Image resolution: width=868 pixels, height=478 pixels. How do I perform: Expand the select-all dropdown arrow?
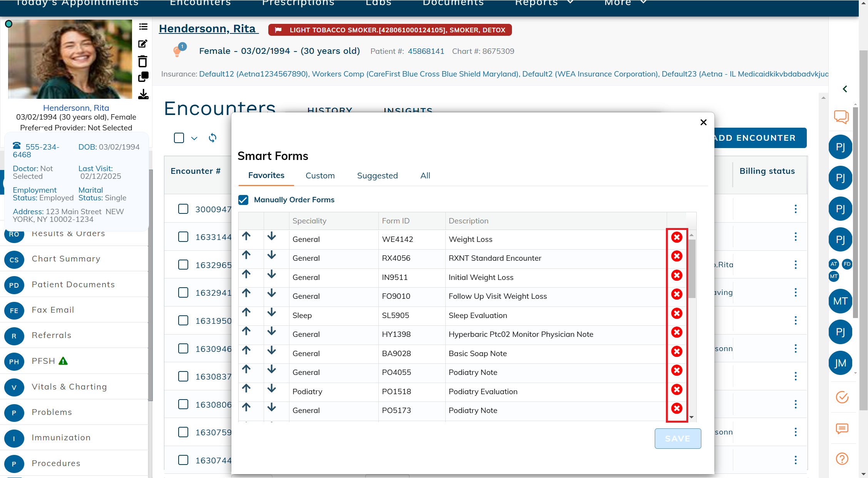(x=194, y=138)
